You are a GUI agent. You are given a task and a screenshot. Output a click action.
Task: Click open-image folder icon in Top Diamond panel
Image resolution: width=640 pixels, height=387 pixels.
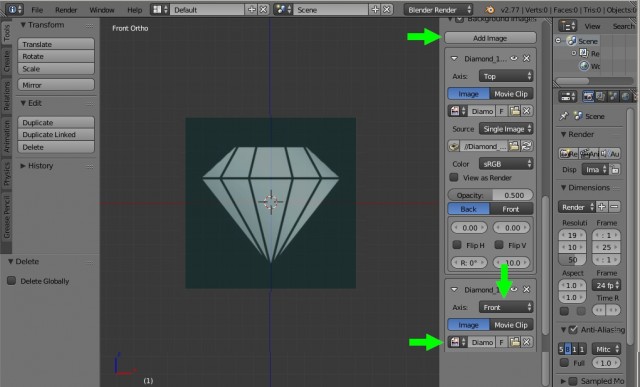point(515,111)
